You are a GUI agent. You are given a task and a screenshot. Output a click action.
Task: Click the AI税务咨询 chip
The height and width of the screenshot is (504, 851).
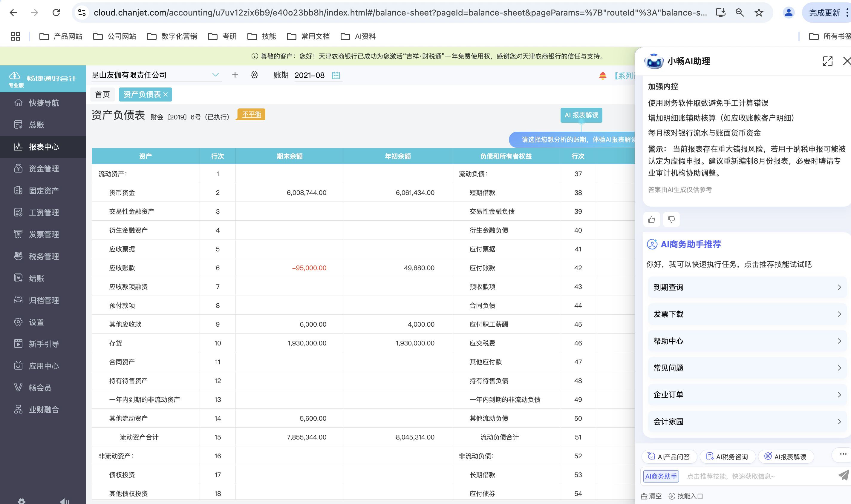click(x=727, y=457)
